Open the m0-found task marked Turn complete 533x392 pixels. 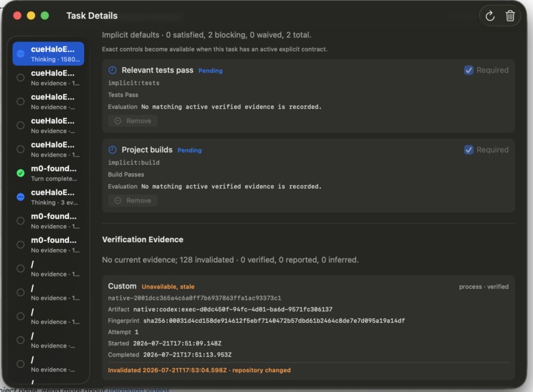point(49,173)
